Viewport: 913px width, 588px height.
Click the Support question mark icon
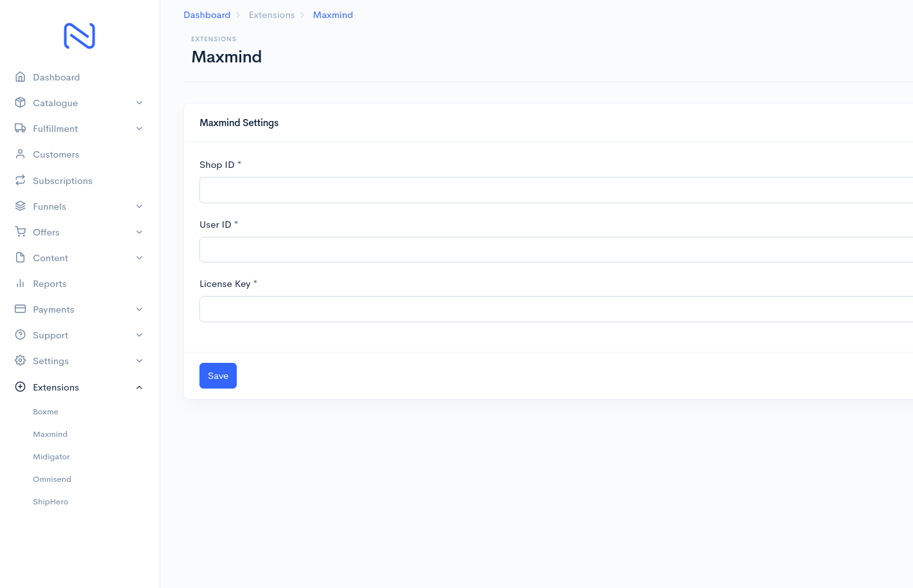[20, 335]
